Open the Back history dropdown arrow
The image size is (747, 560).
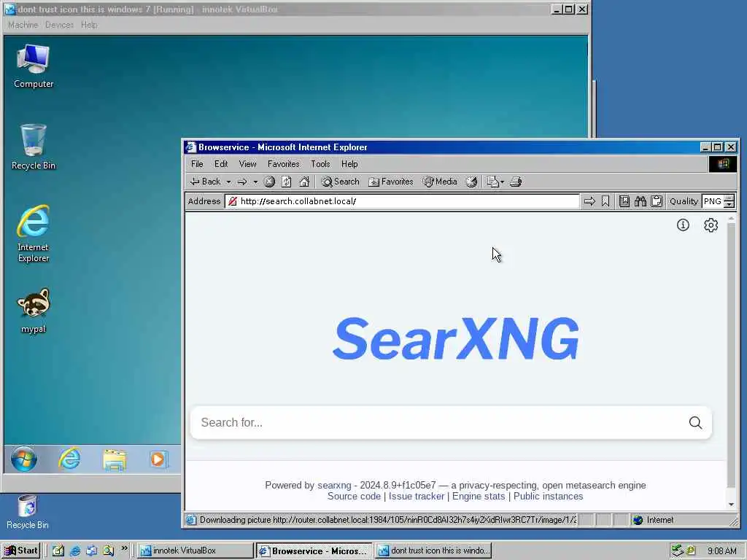[x=228, y=182]
